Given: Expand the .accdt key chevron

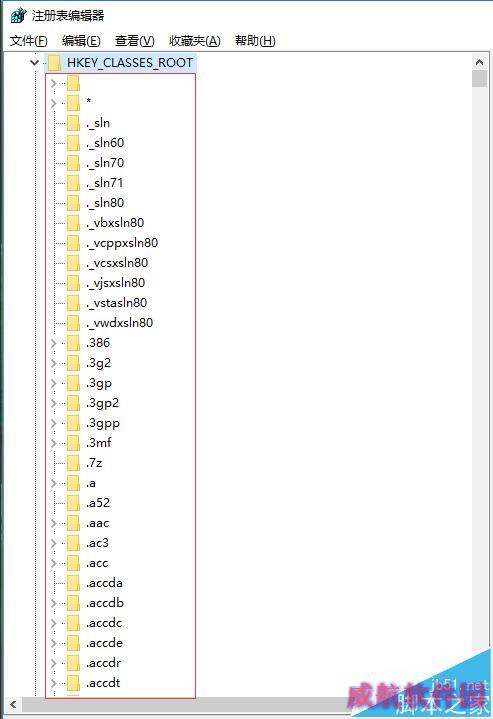Looking at the screenshot, I should [53, 683].
